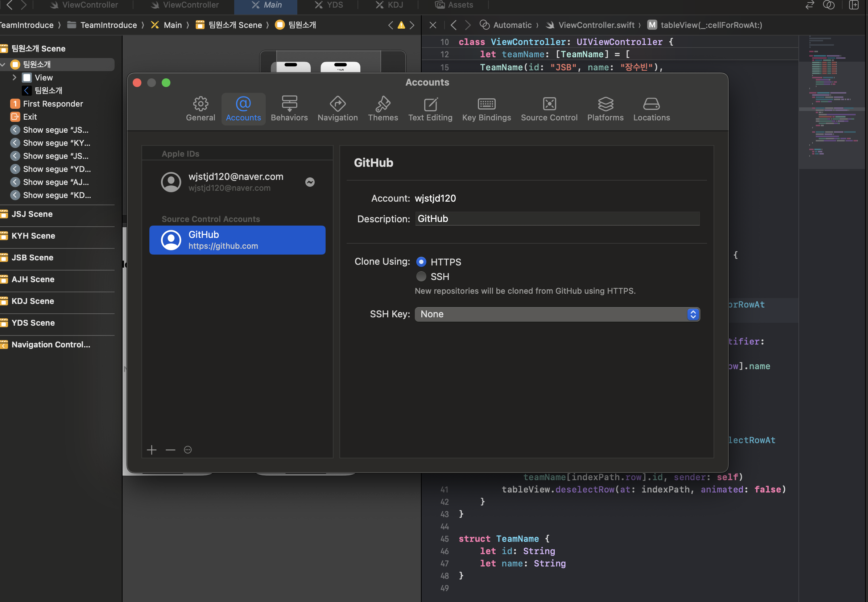Click in the Description field containing GitHub
The width and height of the screenshot is (868, 602).
coord(557,219)
